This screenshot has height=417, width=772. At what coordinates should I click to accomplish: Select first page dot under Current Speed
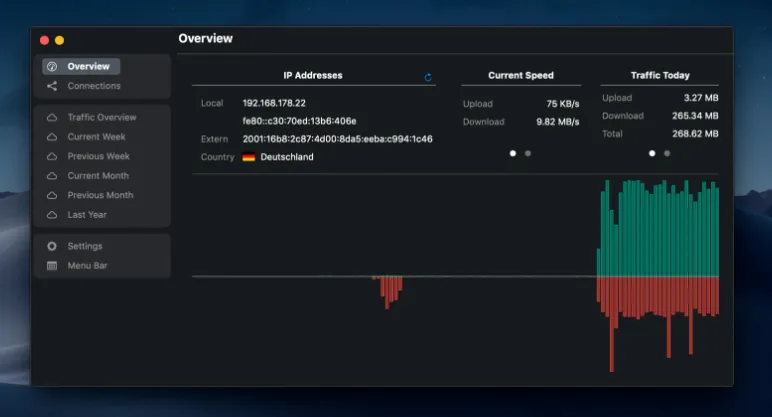tap(513, 154)
